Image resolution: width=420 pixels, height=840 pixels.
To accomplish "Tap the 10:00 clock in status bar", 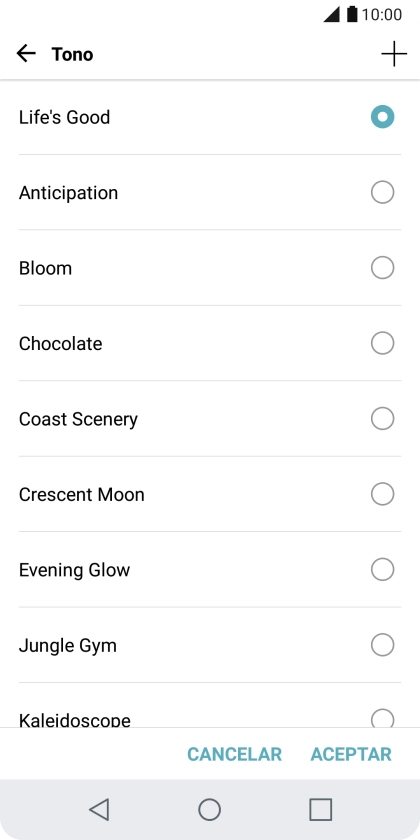I will [381, 14].
